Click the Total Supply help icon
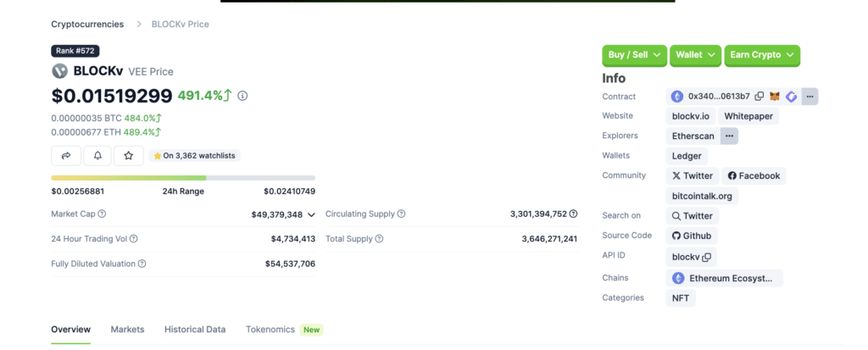 379,239
